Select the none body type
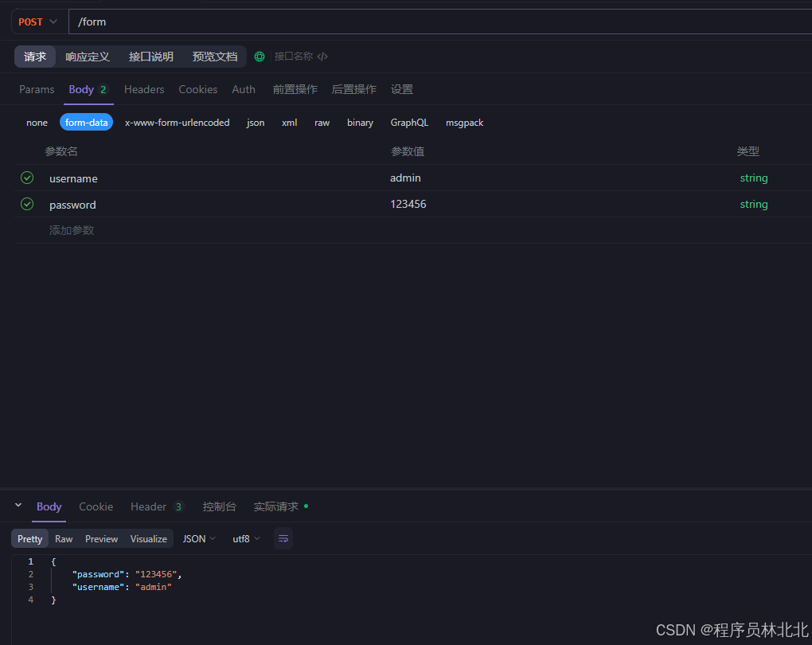Viewport: 812px width, 645px height. pos(37,123)
